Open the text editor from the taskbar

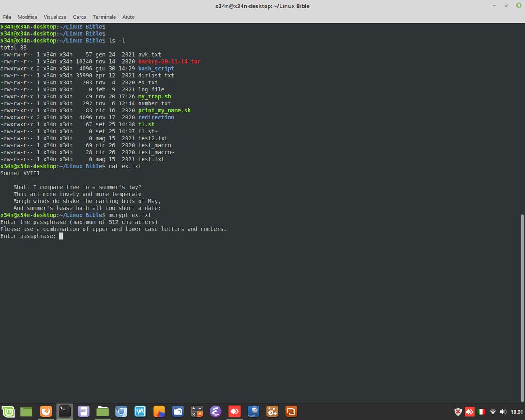(x=84, y=411)
